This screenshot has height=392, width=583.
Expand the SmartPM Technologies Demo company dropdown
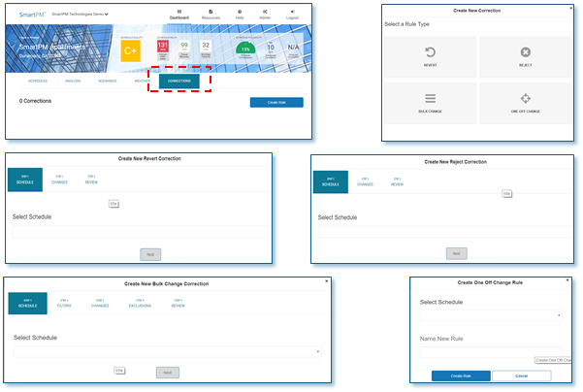81,15
